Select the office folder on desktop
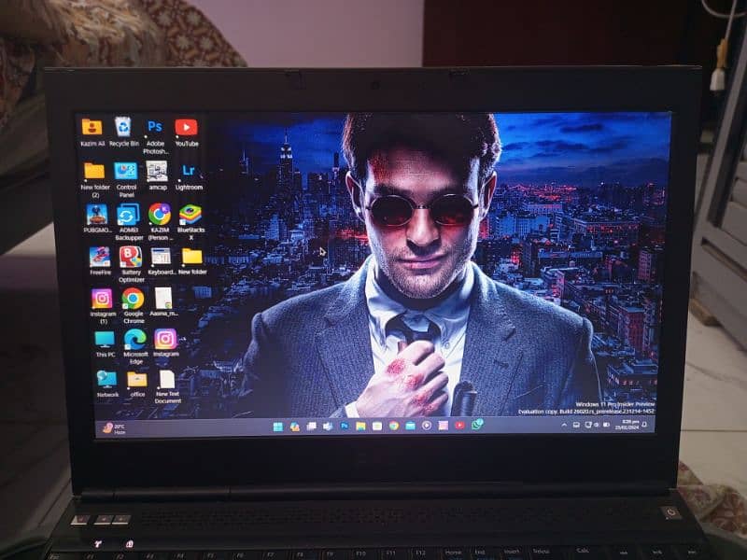 [137, 380]
